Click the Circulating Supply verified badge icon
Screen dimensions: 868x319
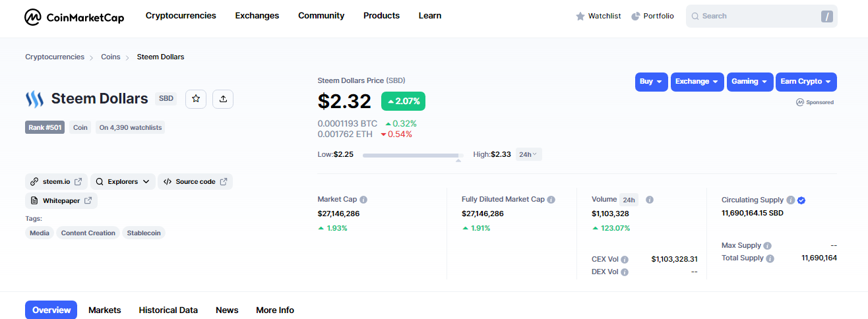[x=801, y=200]
